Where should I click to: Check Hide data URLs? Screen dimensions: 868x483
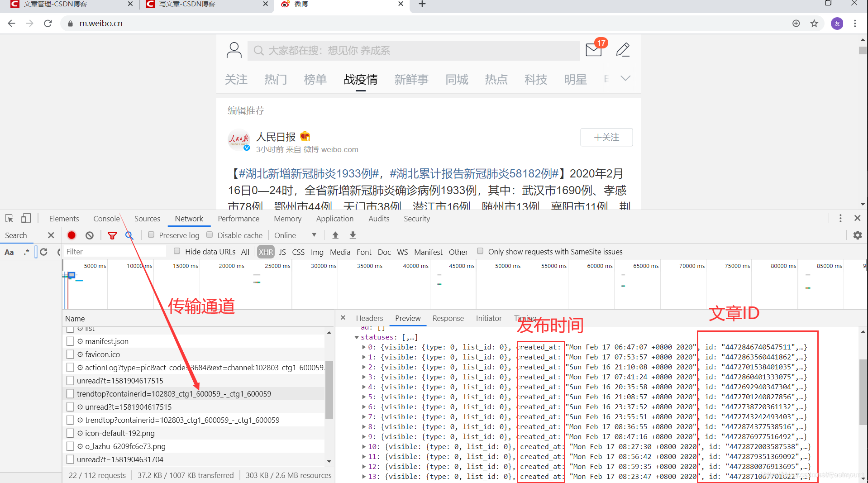(177, 251)
